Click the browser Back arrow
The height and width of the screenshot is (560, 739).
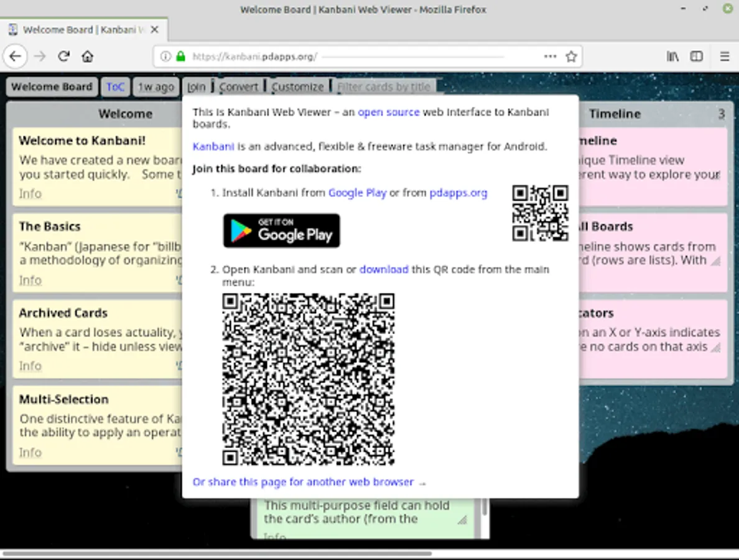[x=15, y=57]
